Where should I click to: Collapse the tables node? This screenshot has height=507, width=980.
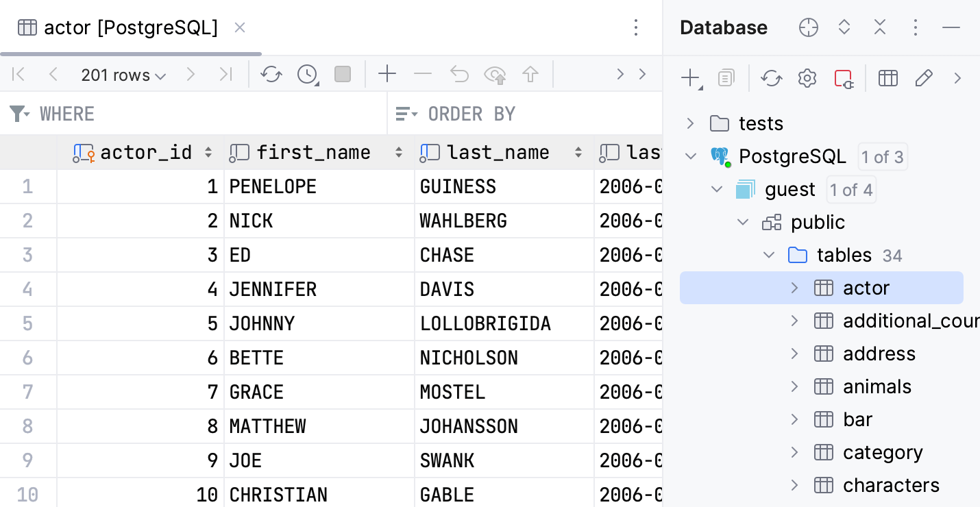click(769, 255)
